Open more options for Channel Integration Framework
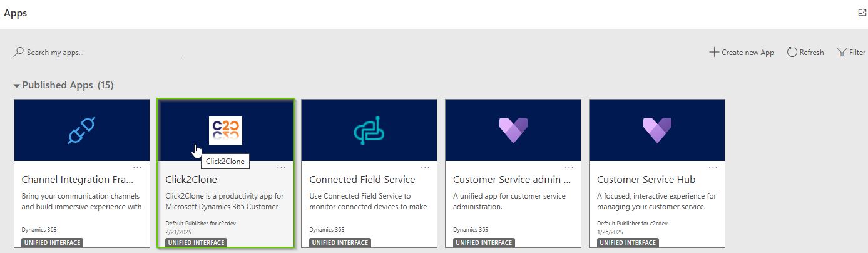This screenshot has width=868, height=253. click(138, 167)
